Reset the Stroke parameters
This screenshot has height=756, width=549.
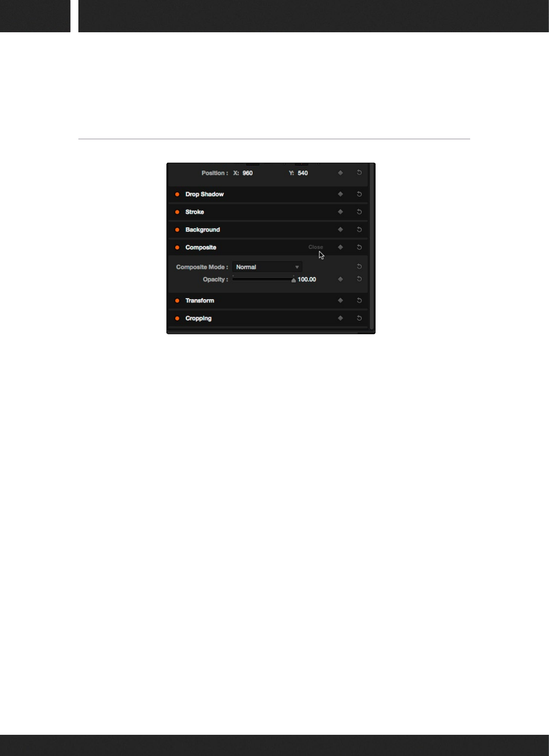point(359,212)
